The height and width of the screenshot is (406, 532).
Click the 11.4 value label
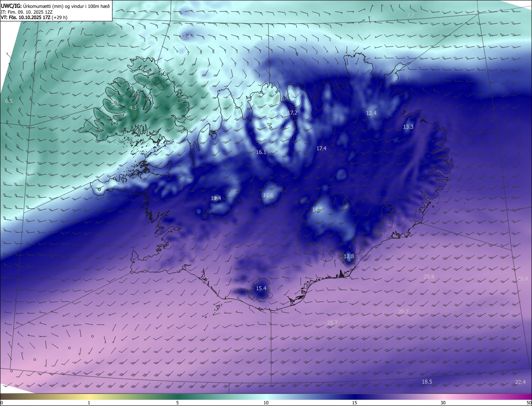(x=216, y=198)
